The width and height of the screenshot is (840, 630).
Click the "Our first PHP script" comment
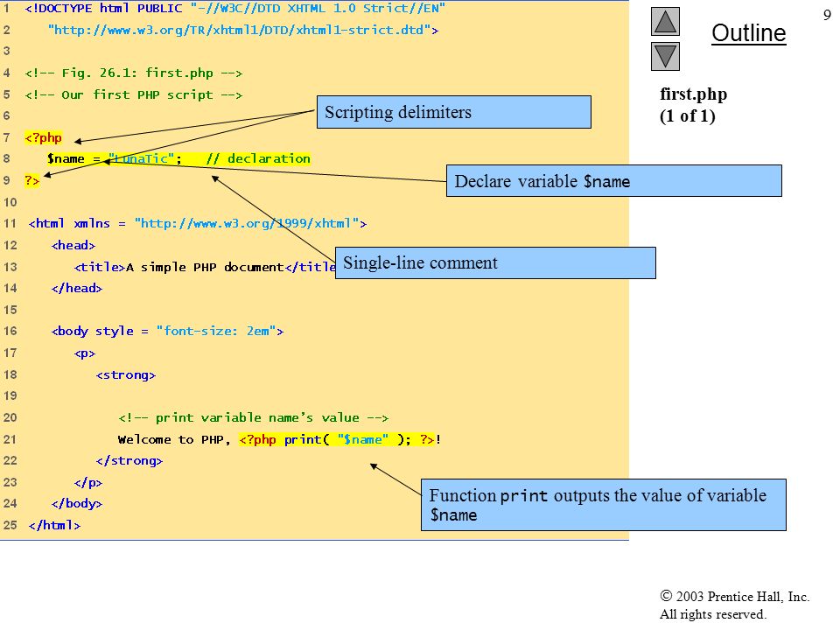133,94
